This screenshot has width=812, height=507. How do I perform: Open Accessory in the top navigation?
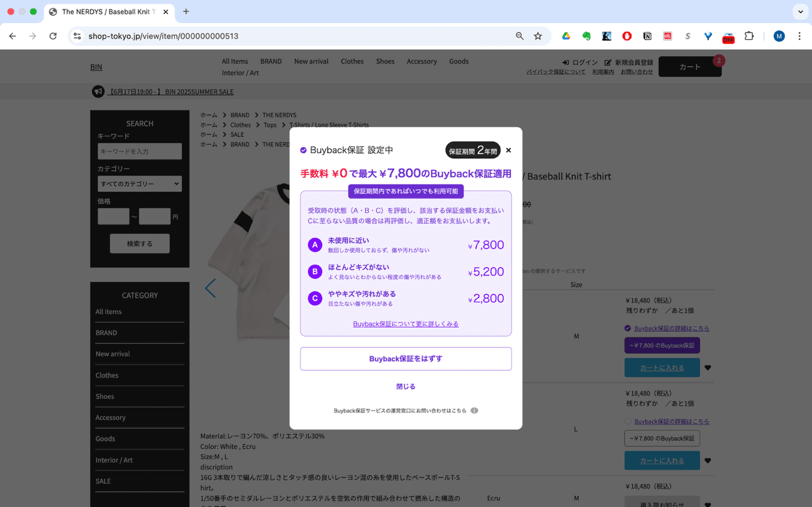pos(422,61)
